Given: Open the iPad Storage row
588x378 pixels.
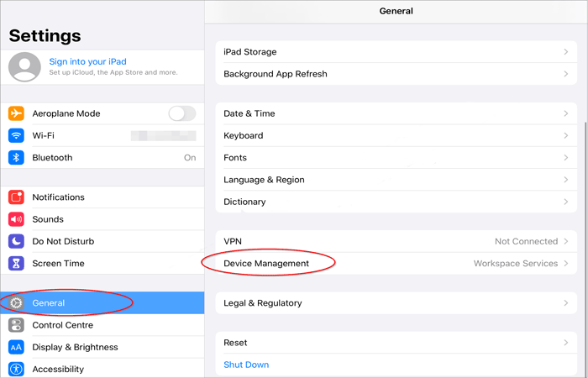Looking at the screenshot, I should (x=396, y=52).
